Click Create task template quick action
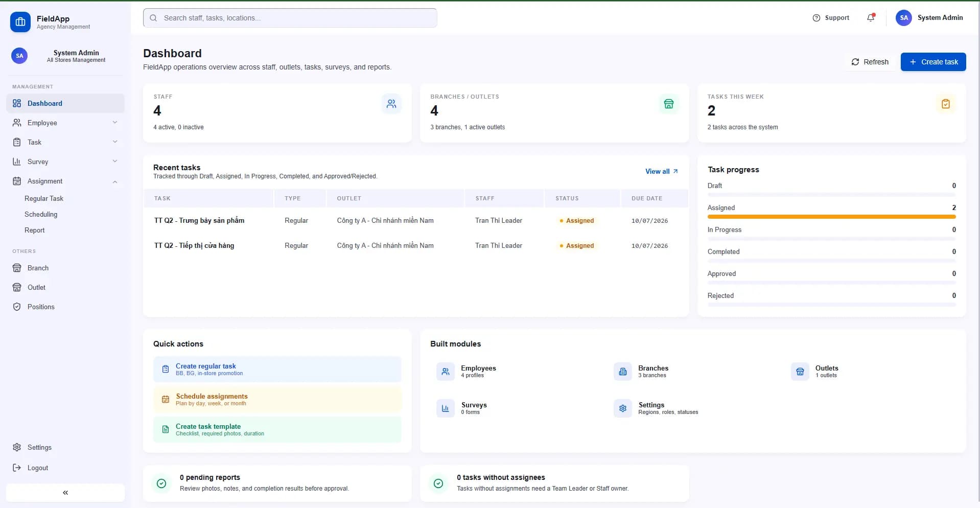This screenshot has width=980, height=508. 277,430
